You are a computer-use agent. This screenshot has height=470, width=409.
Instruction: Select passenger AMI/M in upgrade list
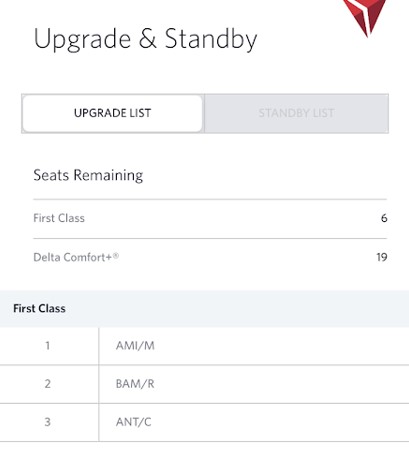135,346
